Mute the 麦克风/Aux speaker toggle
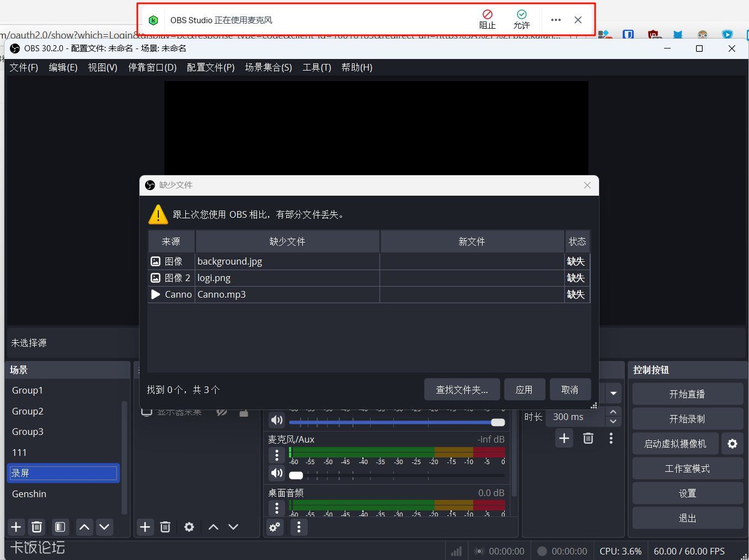 coord(277,473)
